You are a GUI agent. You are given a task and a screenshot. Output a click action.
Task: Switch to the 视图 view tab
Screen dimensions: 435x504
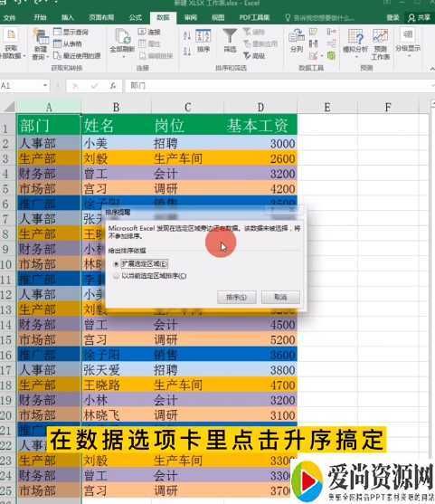[x=218, y=18]
